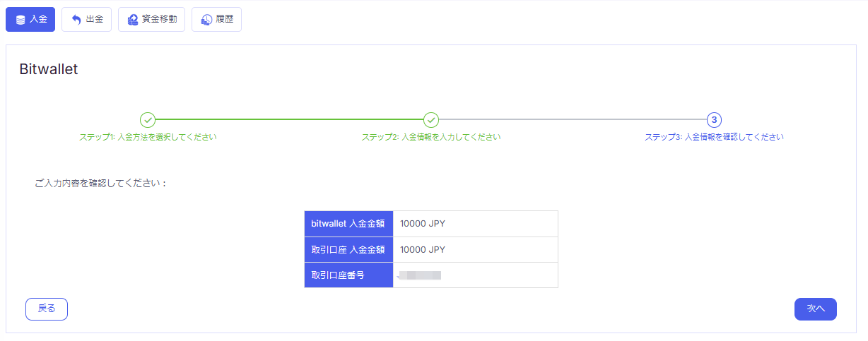
Task: Select the ステップ2 入金情報を入力 label
Action: (x=431, y=137)
